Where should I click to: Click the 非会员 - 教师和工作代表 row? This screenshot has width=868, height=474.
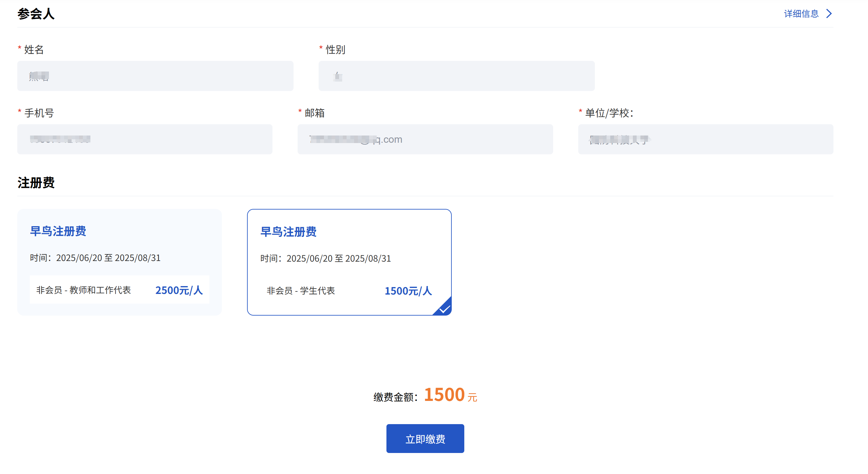pos(119,290)
